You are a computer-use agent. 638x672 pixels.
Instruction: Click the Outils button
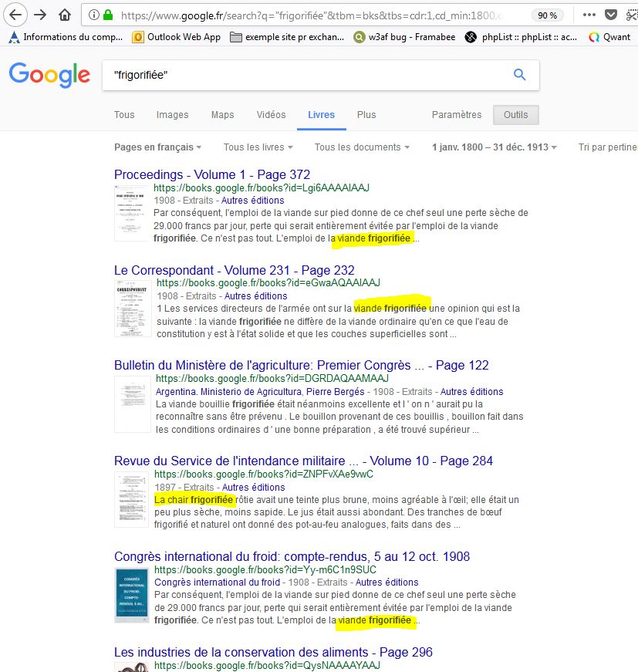(x=515, y=115)
